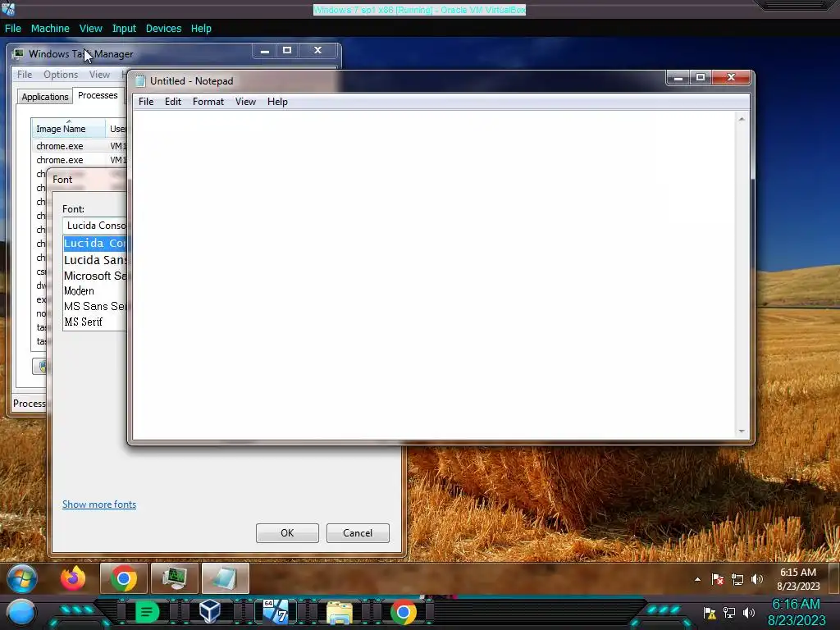The height and width of the screenshot is (630, 840).
Task: Click the network icon in the guest tray
Action: pos(737,579)
